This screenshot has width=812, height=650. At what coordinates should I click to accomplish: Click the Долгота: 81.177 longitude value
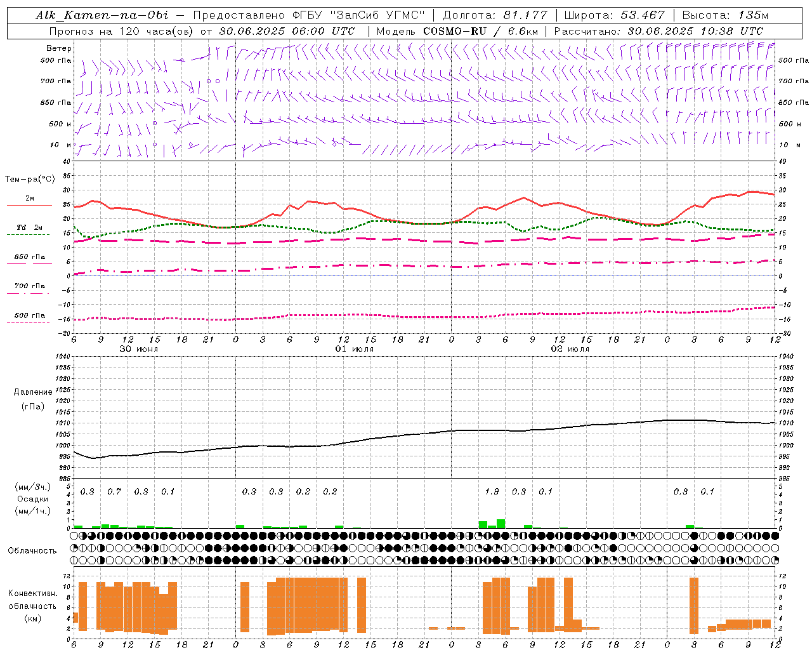[x=495, y=15]
